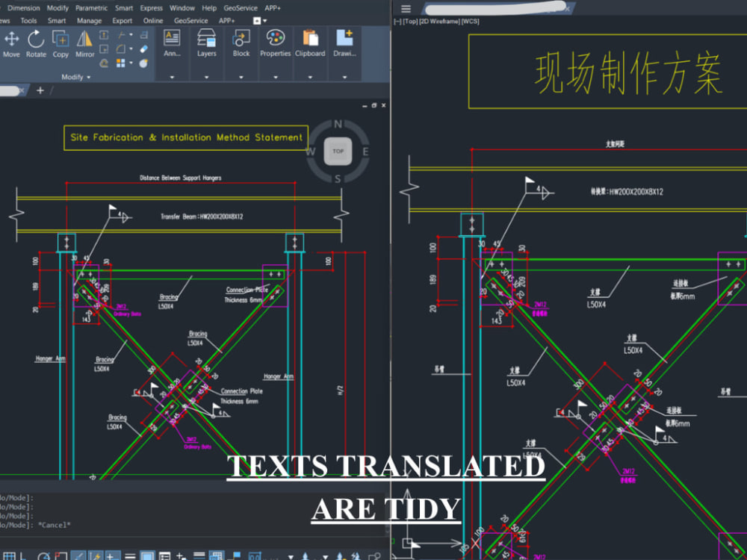
Task: Select the Mirror tool
Action: [85, 44]
